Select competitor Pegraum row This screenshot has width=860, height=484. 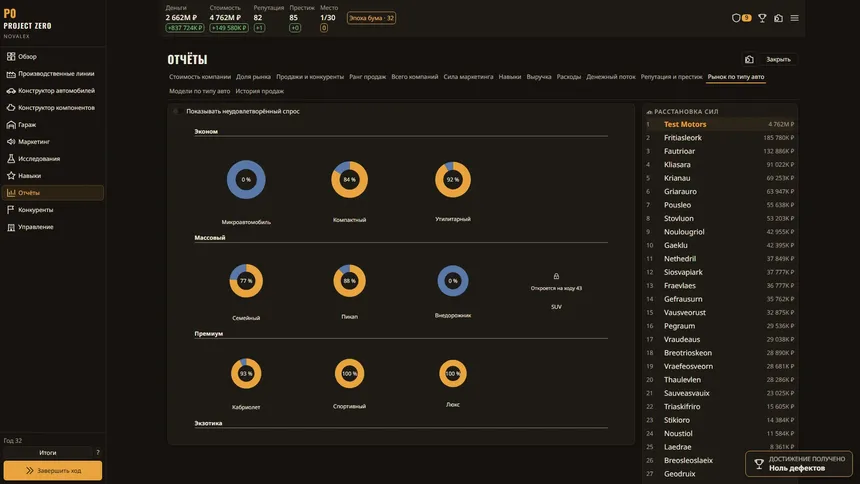(x=720, y=326)
